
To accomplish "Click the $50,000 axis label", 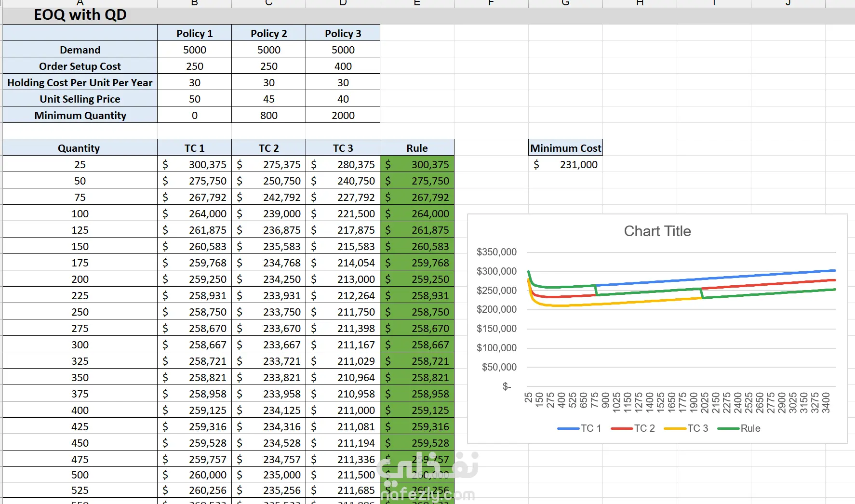I will 499,367.
